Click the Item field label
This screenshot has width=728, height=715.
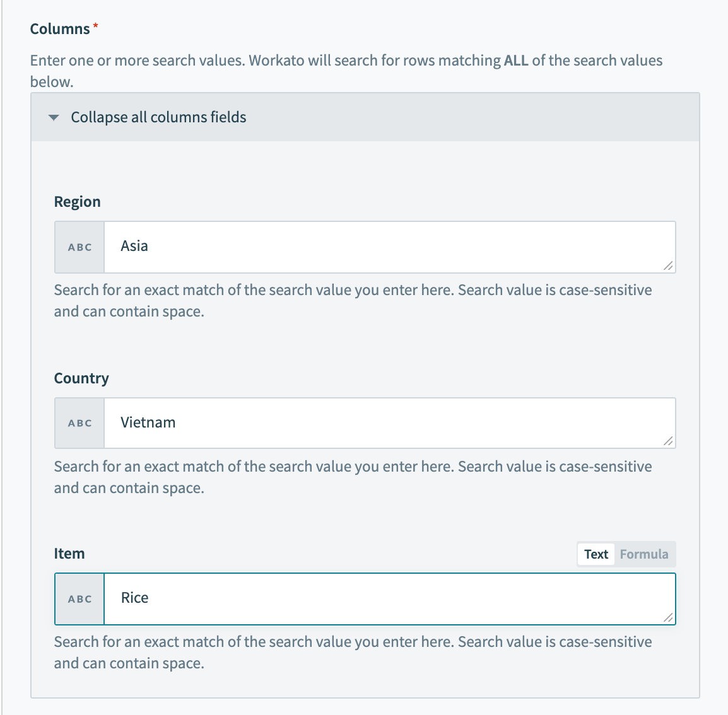(69, 553)
